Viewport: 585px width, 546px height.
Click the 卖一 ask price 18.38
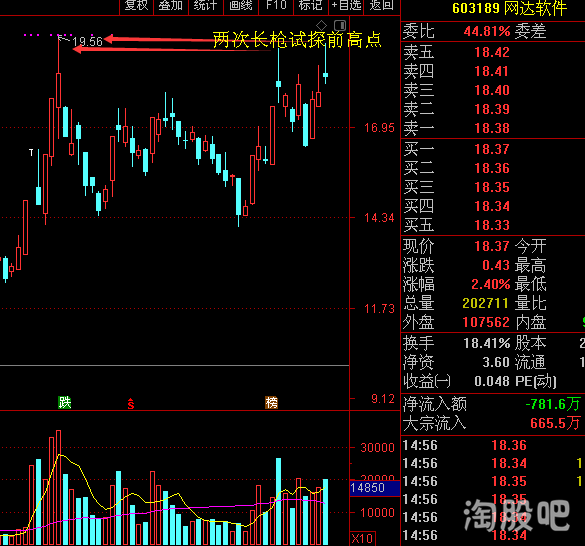click(492, 128)
